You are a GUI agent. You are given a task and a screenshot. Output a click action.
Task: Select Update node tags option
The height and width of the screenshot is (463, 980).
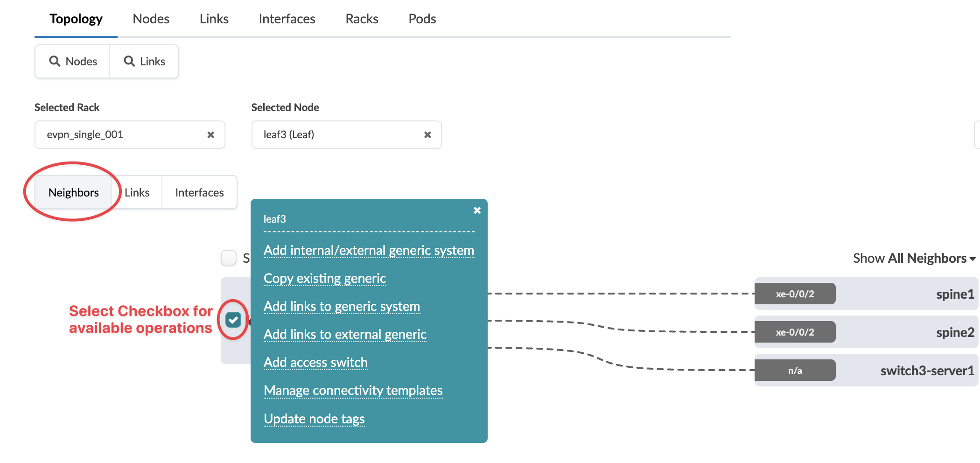pos(314,419)
